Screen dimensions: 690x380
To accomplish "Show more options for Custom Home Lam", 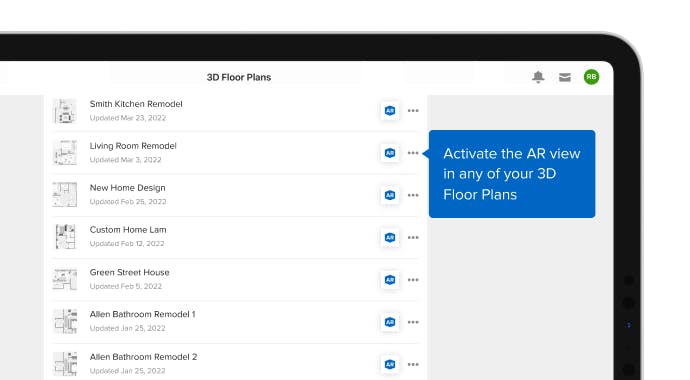I will click(x=413, y=238).
